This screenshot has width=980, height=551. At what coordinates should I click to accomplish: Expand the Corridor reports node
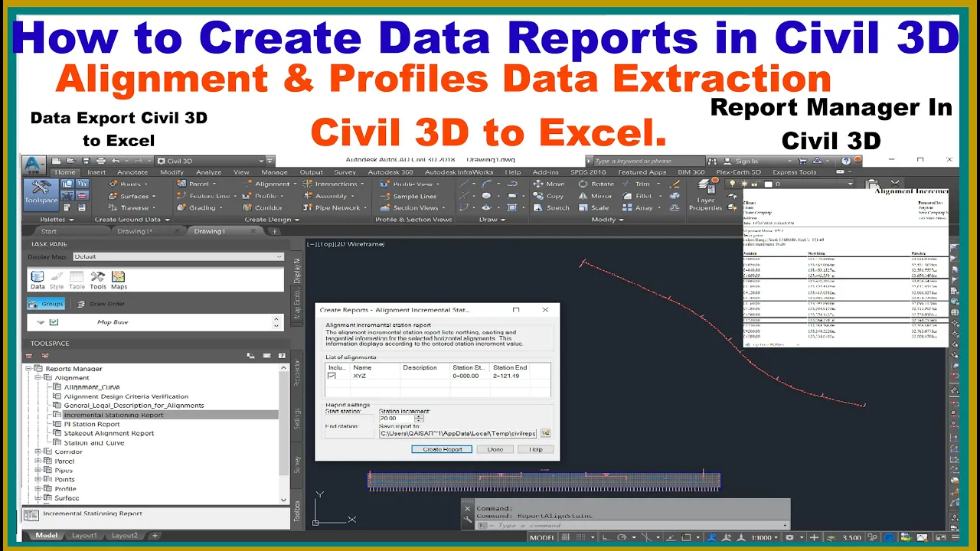39,452
